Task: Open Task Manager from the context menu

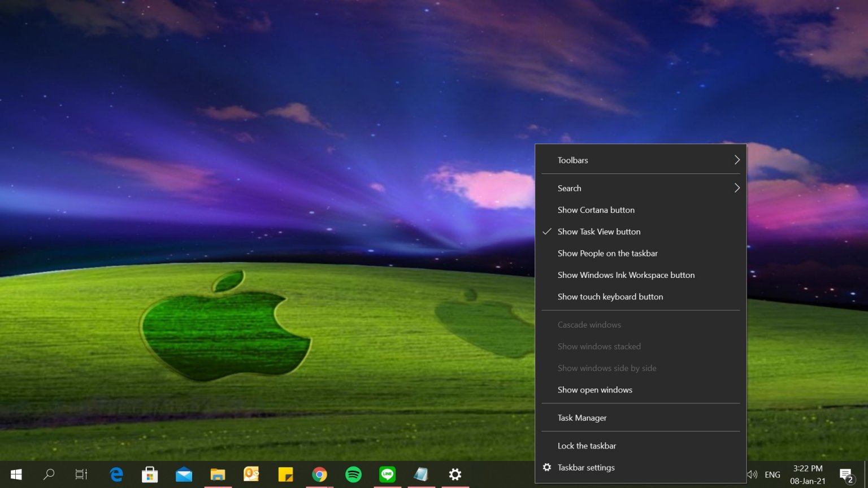Action: tap(581, 417)
